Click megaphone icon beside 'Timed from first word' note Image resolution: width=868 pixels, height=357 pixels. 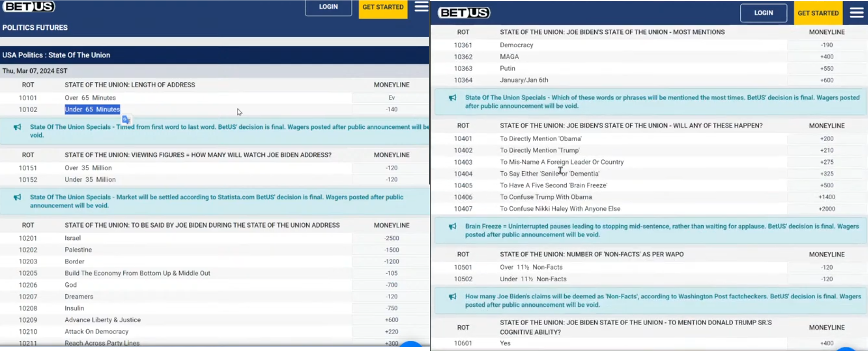[17, 127]
